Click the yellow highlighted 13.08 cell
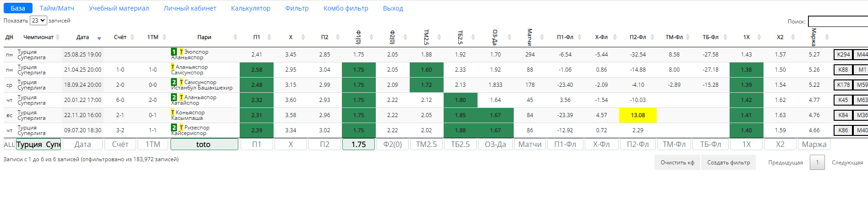The height and width of the screenshot is (197, 868). tap(638, 115)
